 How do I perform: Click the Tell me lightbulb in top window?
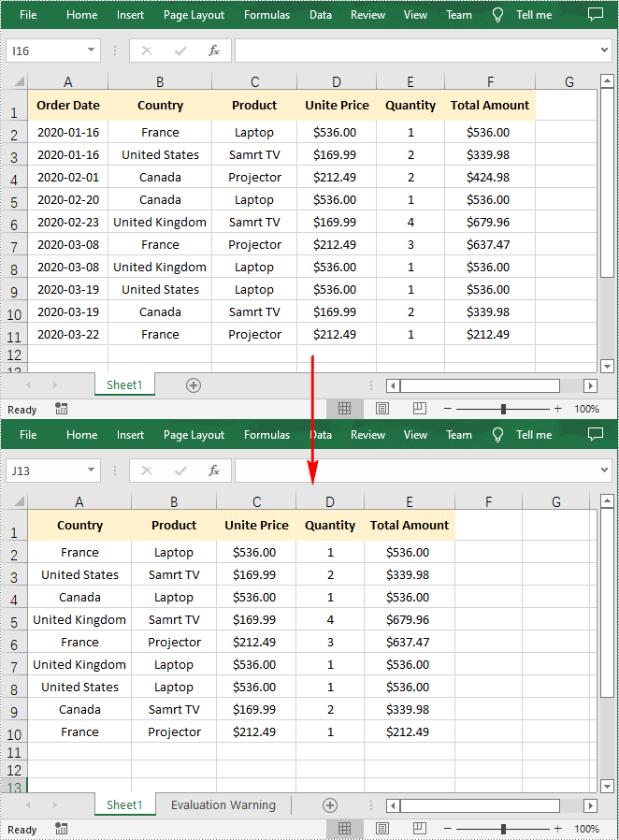pos(497,15)
